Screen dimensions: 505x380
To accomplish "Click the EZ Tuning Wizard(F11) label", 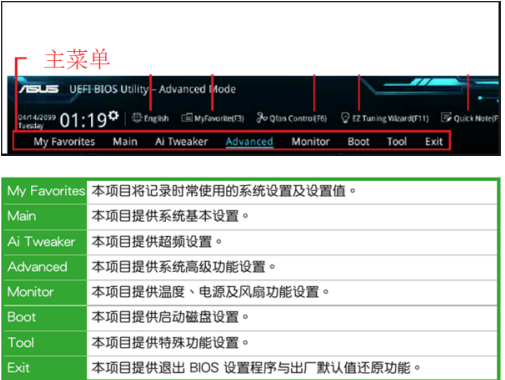I will pyautogui.click(x=391, y=118).
